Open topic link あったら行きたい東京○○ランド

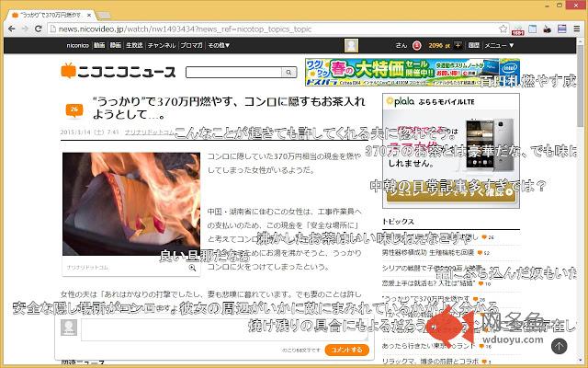coord(429,346)
